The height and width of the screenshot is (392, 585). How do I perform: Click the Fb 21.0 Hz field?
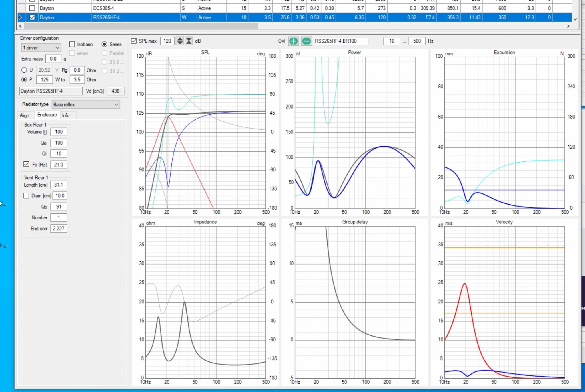click(x=59, y=165)
